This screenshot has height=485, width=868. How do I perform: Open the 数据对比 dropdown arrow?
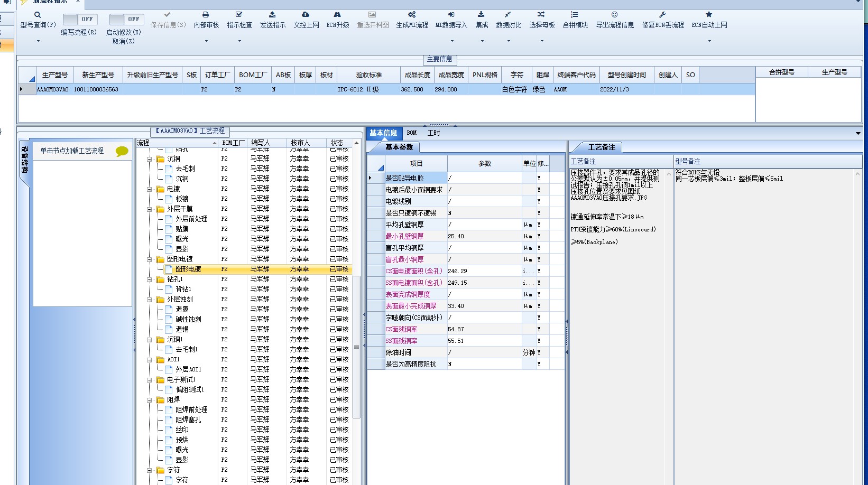coord(509,41)
